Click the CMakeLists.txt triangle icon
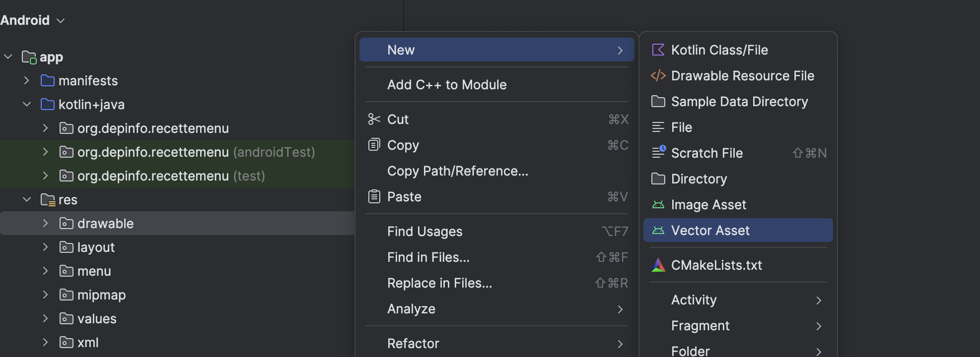 658,265
